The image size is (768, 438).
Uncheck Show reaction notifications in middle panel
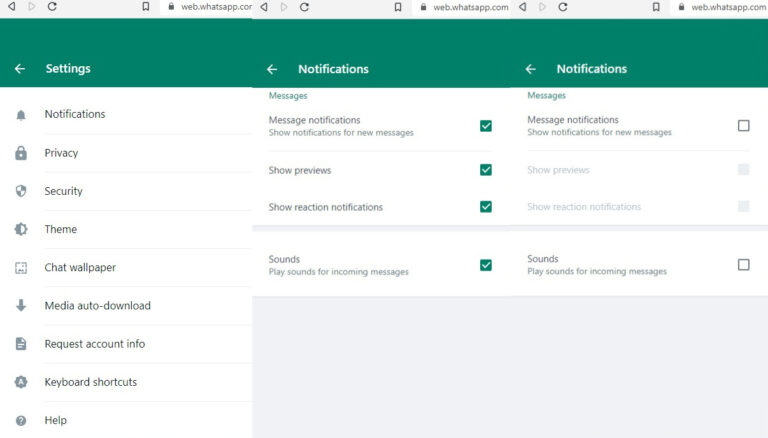[x=486, y=207]
